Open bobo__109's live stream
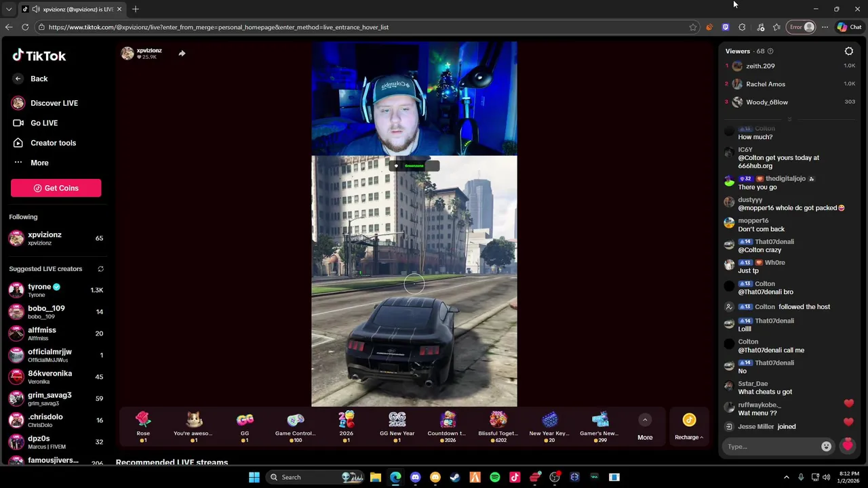Image resolution: width=868 pixels, height=488 pixels. tap(56, 312)
